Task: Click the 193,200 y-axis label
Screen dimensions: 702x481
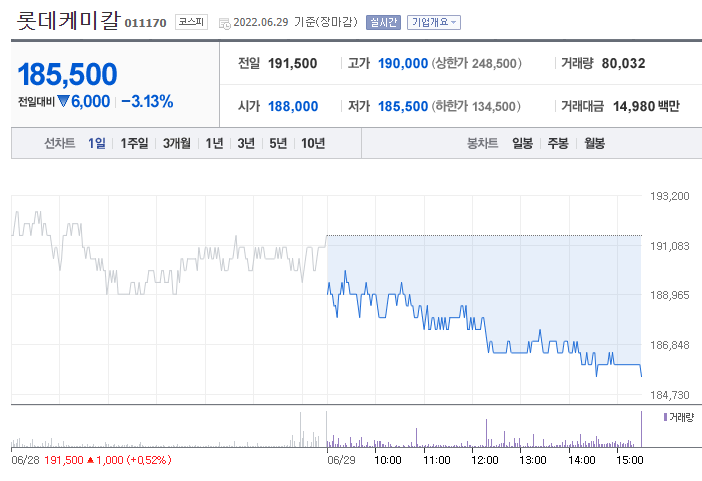Action: [669, 196]
